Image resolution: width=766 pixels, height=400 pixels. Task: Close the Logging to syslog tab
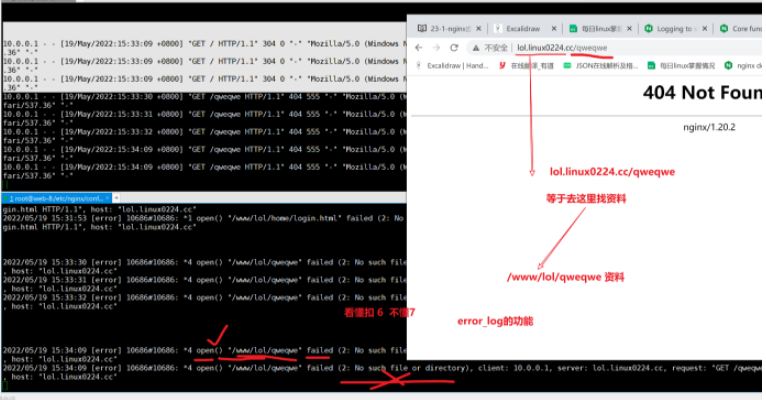[704, 29]
